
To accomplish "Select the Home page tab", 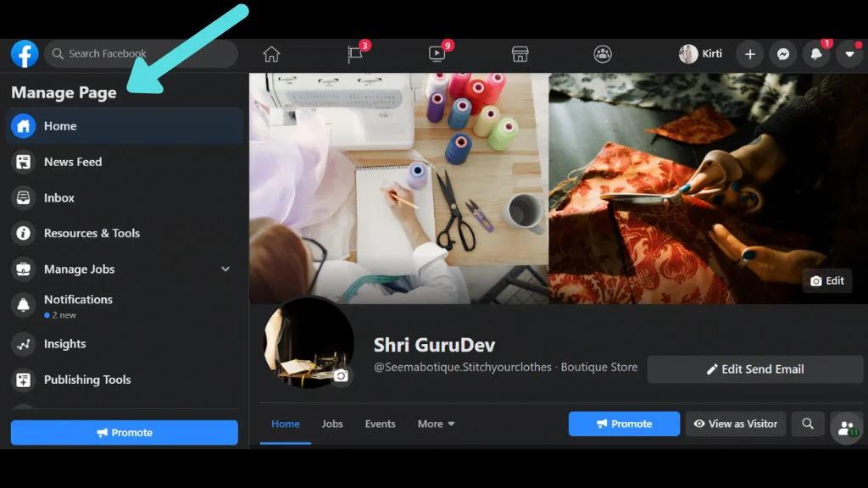I will 286,424.
